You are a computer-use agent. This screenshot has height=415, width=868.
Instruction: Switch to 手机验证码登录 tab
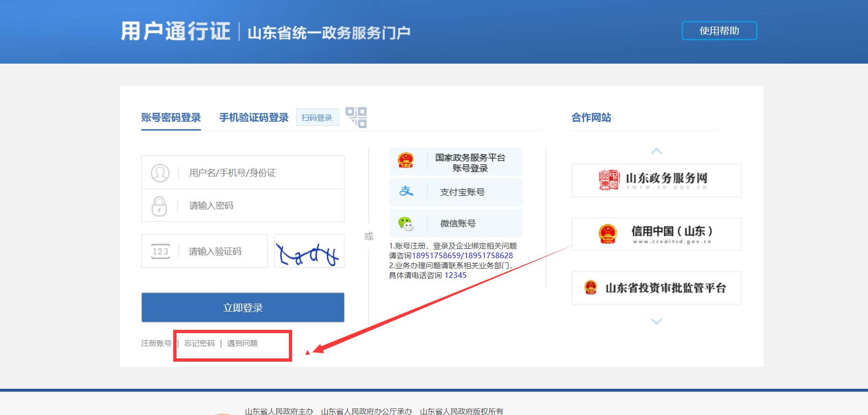(254, 117)
